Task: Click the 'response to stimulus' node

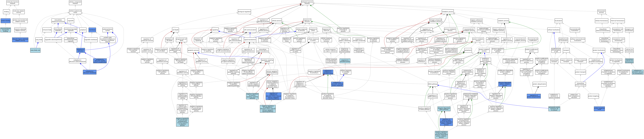Action: click(307, 21)
